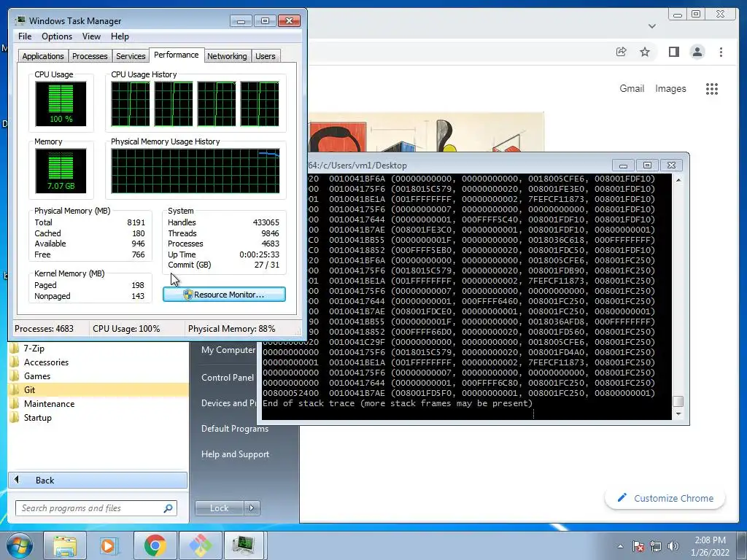
Task: Click the Start menu search magnifier icon
Action: pos(168,508)
